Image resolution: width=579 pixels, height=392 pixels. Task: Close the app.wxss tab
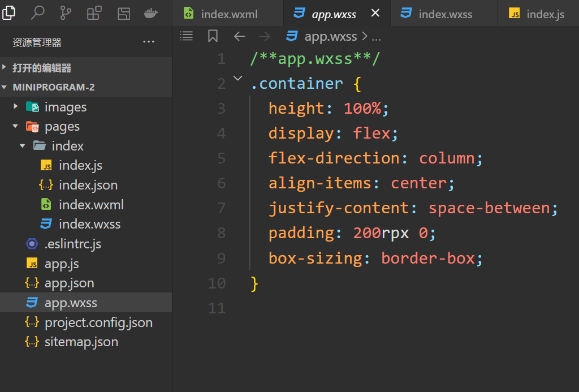(x=375, y=13)
